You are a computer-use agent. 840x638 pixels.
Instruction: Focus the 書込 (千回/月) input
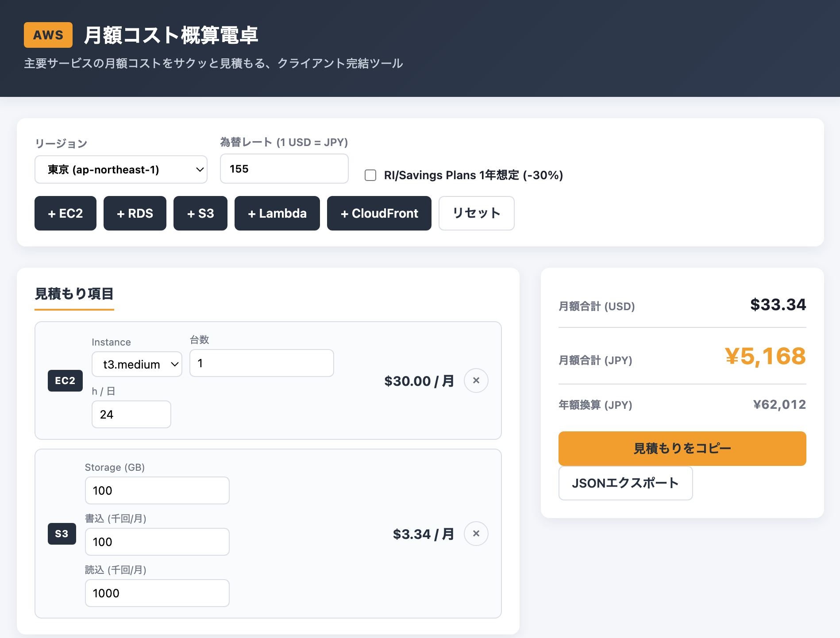[157, 542]
